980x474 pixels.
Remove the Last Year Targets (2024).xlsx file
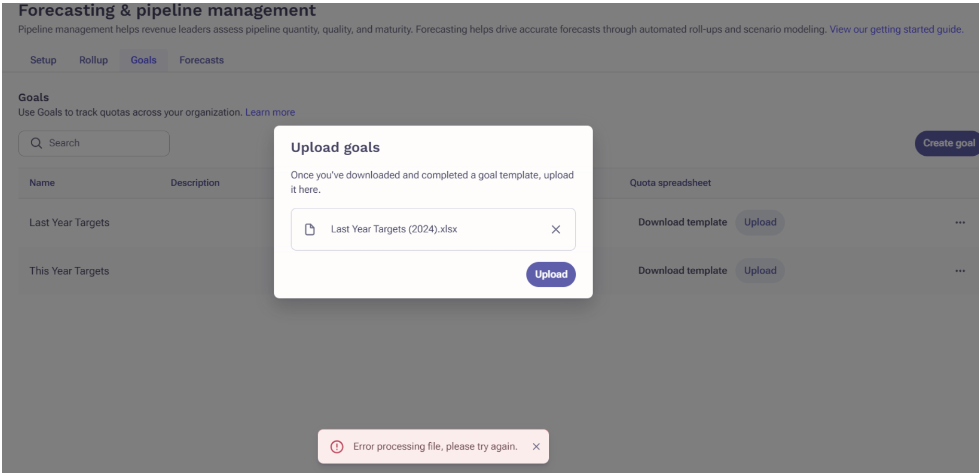click(556, 229)
